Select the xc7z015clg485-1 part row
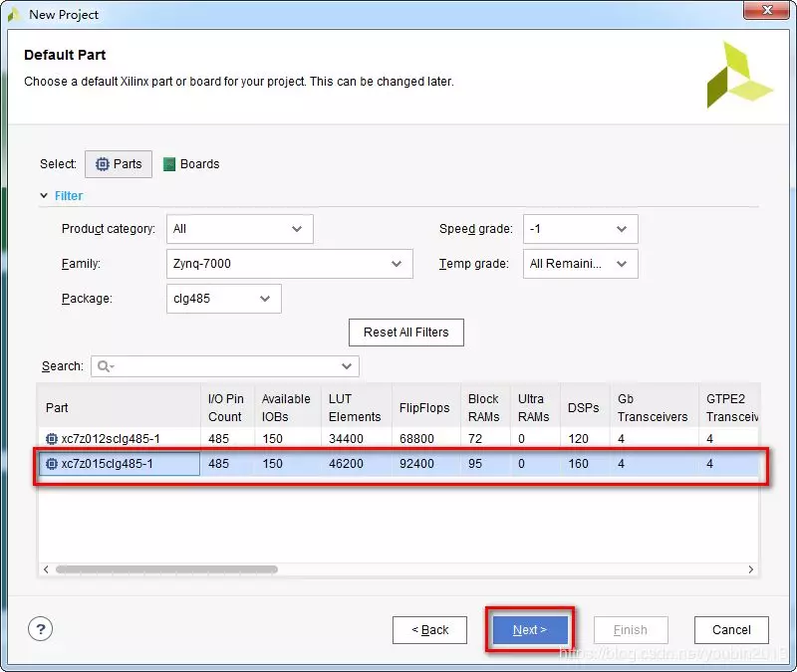The width and height of the screenshot is (797, 672). click(x=398, y=464)
